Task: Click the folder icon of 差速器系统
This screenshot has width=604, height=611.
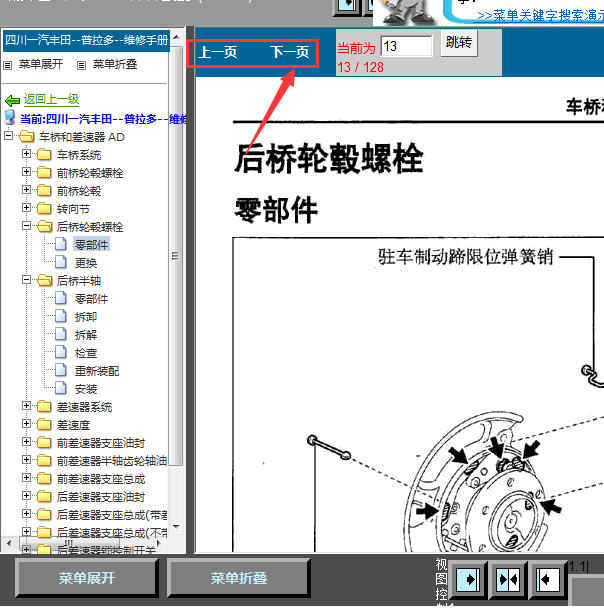Action: tap(44, 407)
